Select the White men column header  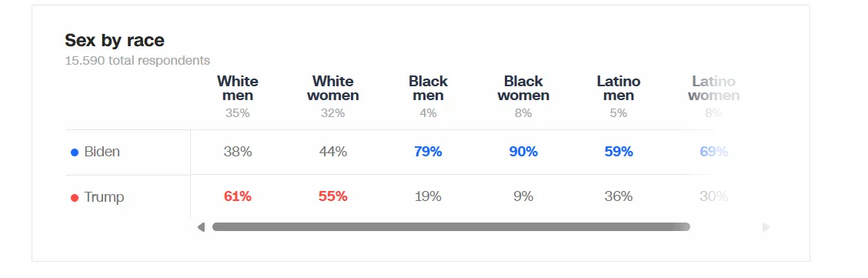click(238, 88)
